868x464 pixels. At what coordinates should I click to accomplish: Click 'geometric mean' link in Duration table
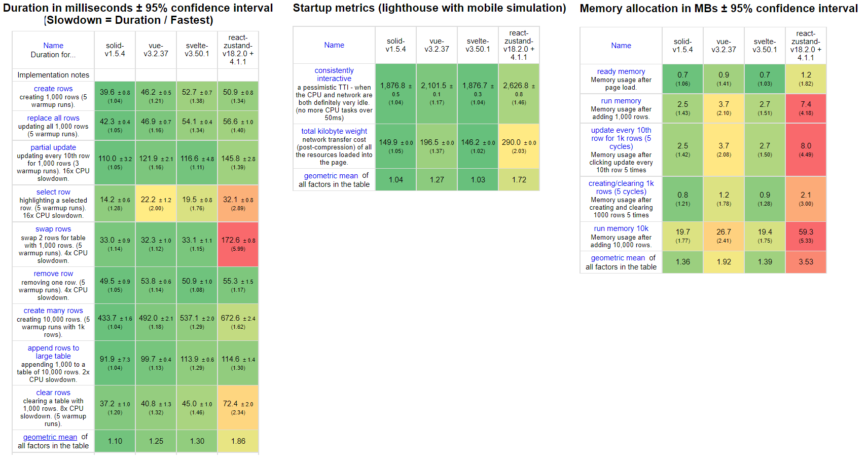coord(50,437)
